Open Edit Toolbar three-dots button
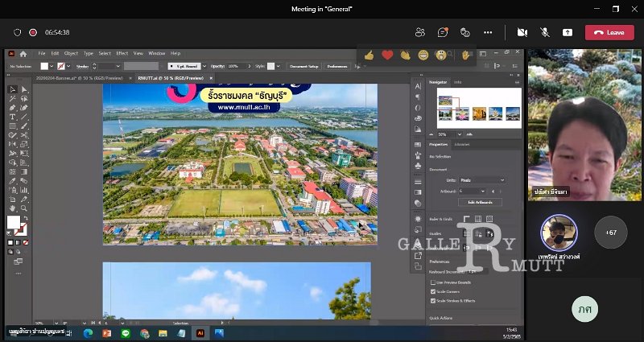644x342 pixels. click(19, 274)
